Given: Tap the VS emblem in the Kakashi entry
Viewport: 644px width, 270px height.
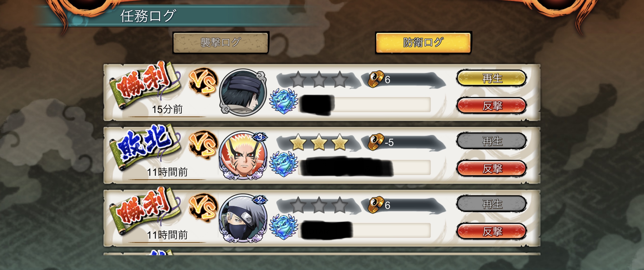Looking at the screenshot, I should [203, 208].
